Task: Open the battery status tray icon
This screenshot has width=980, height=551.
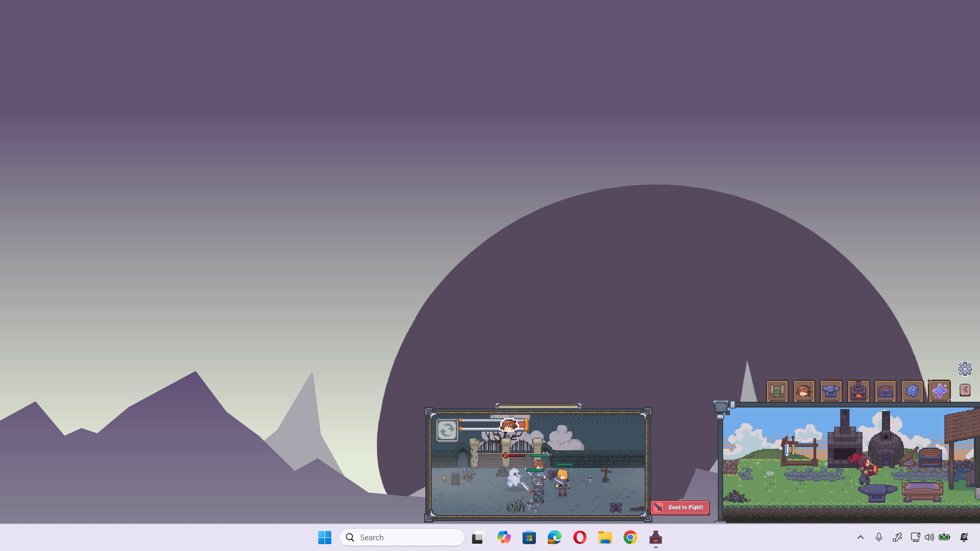Action: point(944,537)
